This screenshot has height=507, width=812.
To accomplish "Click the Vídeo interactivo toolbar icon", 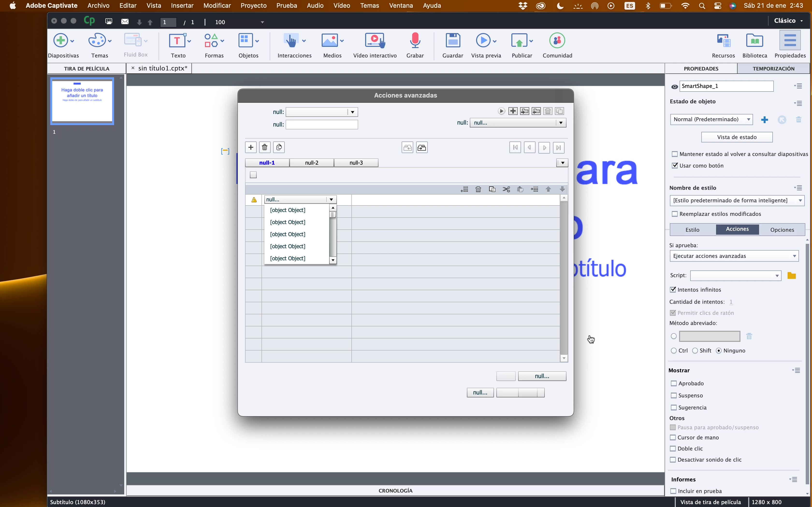I will coord(375,41).
